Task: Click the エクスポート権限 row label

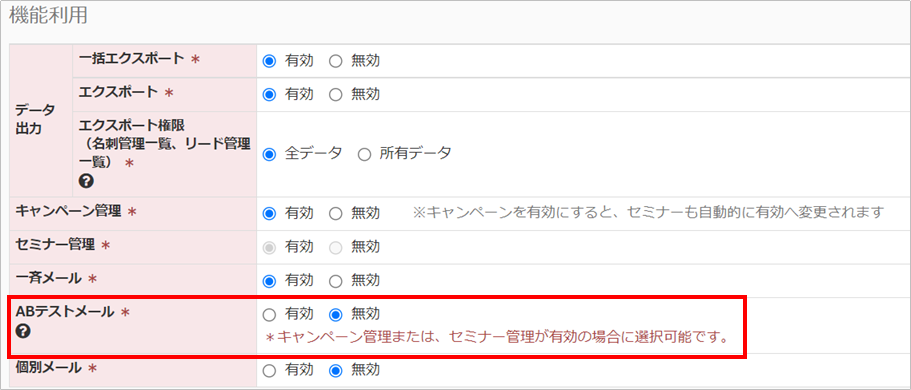Action: [164, 145]
